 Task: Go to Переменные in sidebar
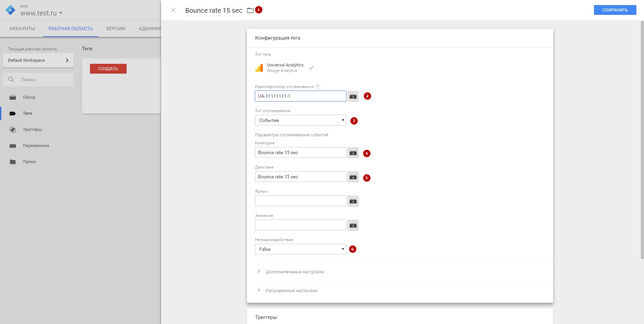[36, 146]
